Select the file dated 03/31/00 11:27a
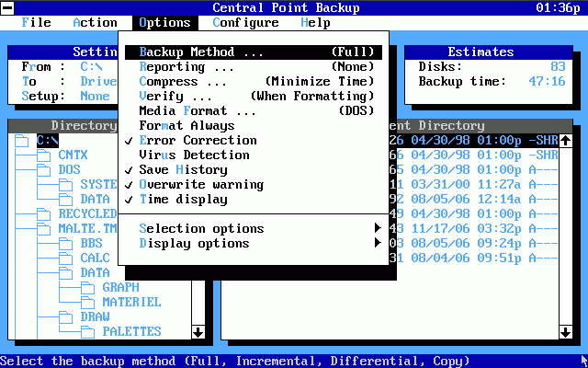The height and width of the screenshot is (368, 588). point(474,185)
